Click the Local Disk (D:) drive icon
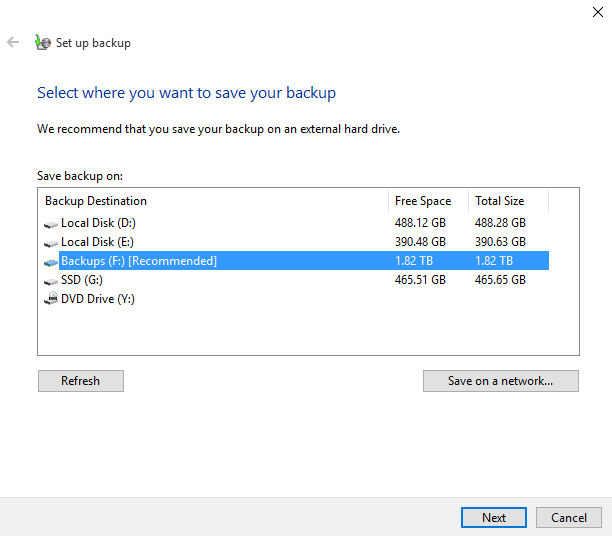This screenshot has width=612, height=536. (x=51, y=223)
